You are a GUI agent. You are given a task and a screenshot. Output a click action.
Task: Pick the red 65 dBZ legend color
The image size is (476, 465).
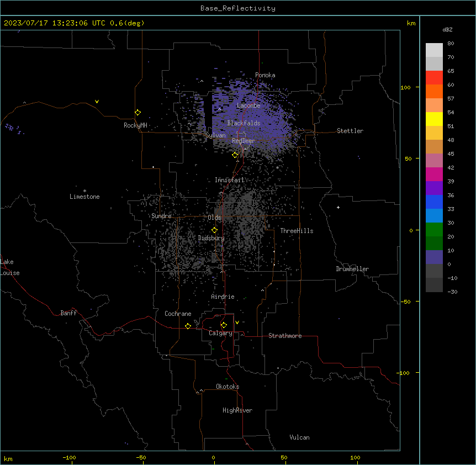434,78
